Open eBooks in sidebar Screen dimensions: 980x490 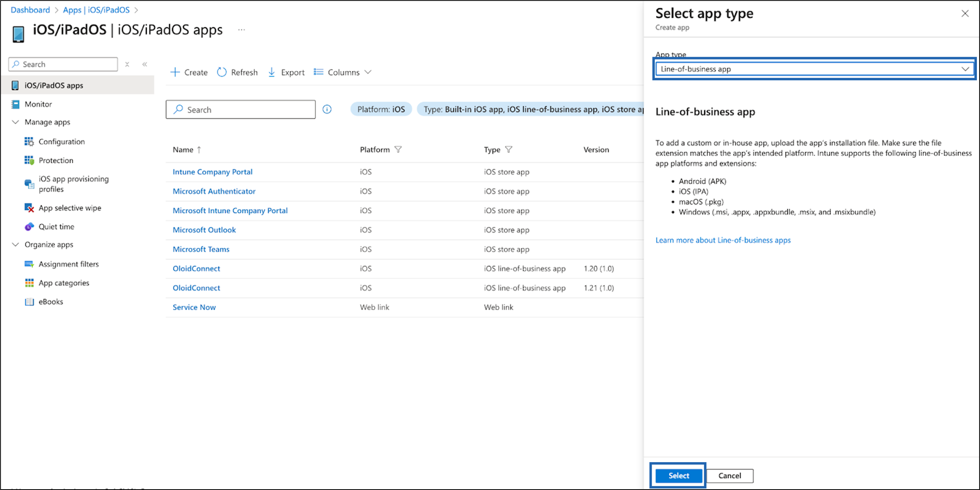pyautogui.click(x=51, y=302)
